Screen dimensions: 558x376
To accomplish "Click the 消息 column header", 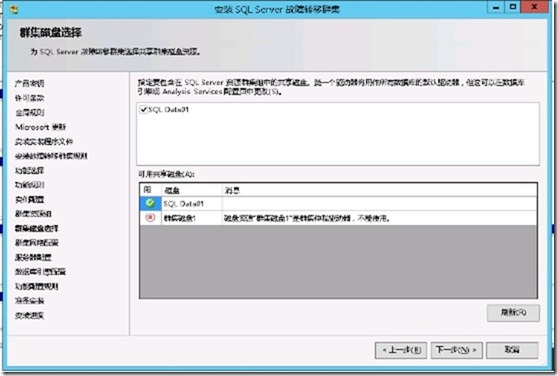I will (379, 190).
